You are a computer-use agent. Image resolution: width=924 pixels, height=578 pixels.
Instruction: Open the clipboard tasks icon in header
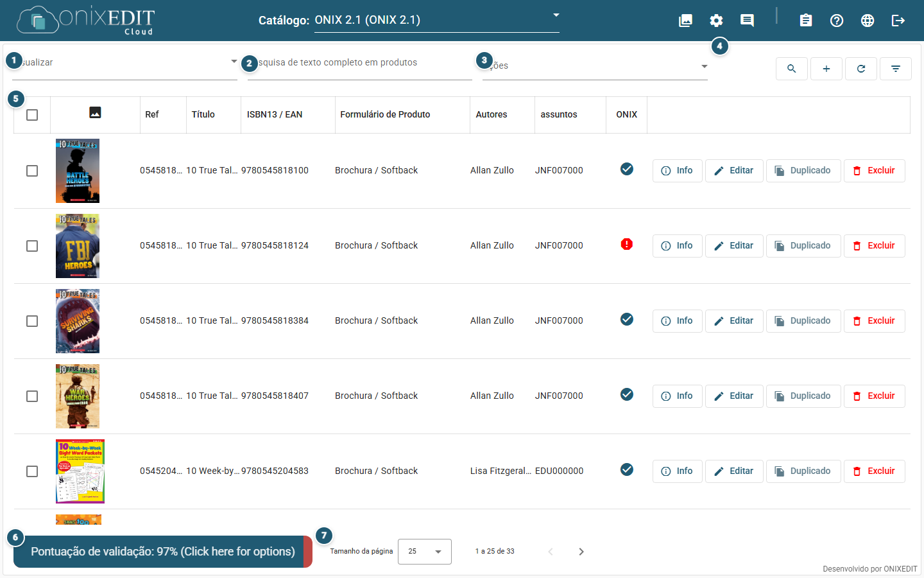coord(806,21)
